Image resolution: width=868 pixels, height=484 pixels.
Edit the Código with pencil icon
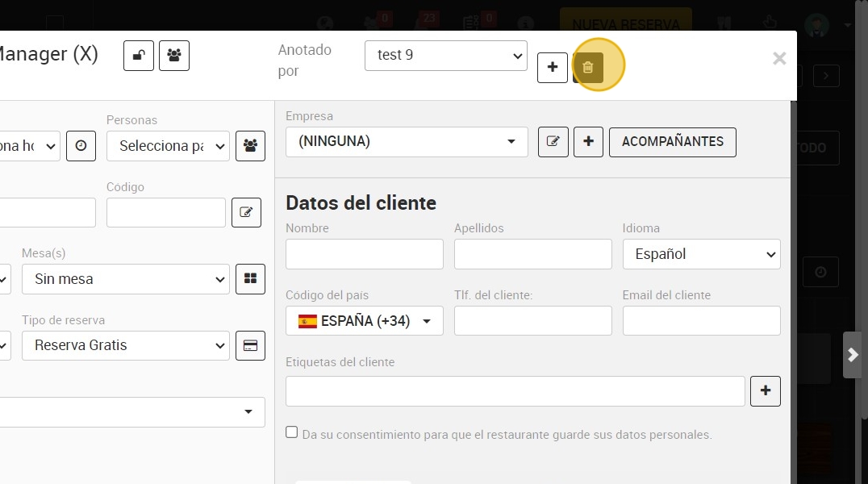pos(246,212)
